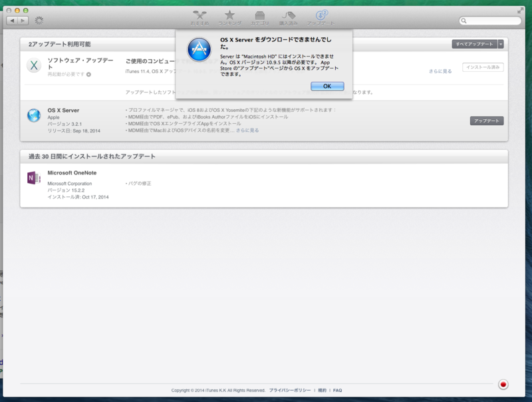Click the OS X software update X icon
Image resolution: width=532 pixels, height=402 pixels.
coord(34,65)
